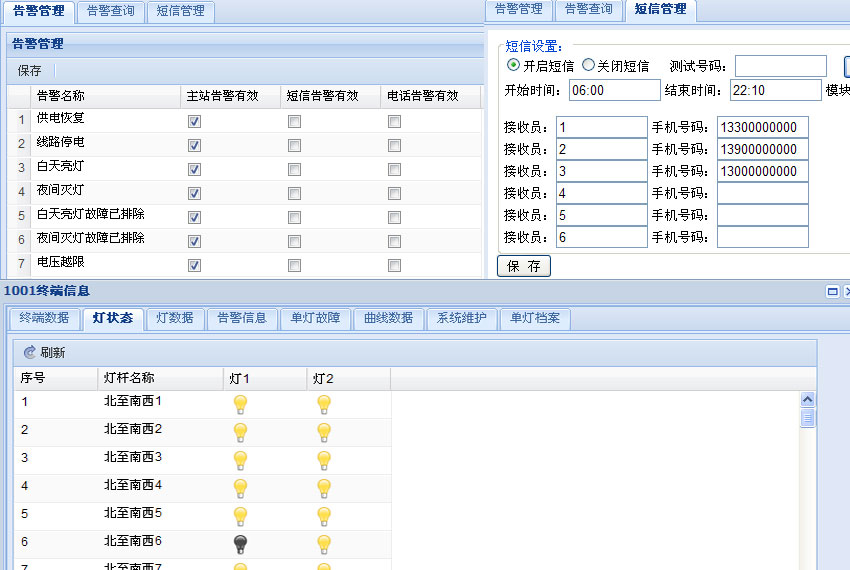
Task: Click the 灯2 bulb icon for 北至南西2
Action: [324, 432]
